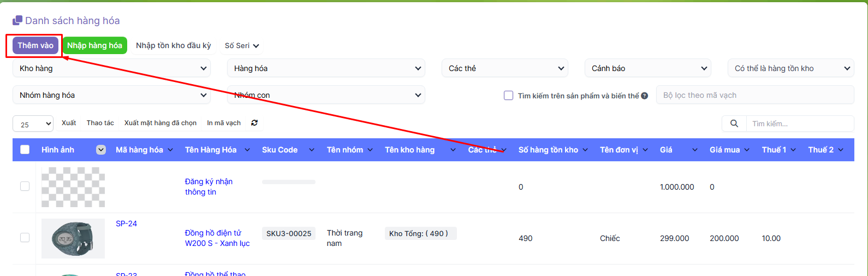This screenshot has height=276, width=868.
Task: Click the sort chevron on Thuế 2 column
Action: (841, 150)
